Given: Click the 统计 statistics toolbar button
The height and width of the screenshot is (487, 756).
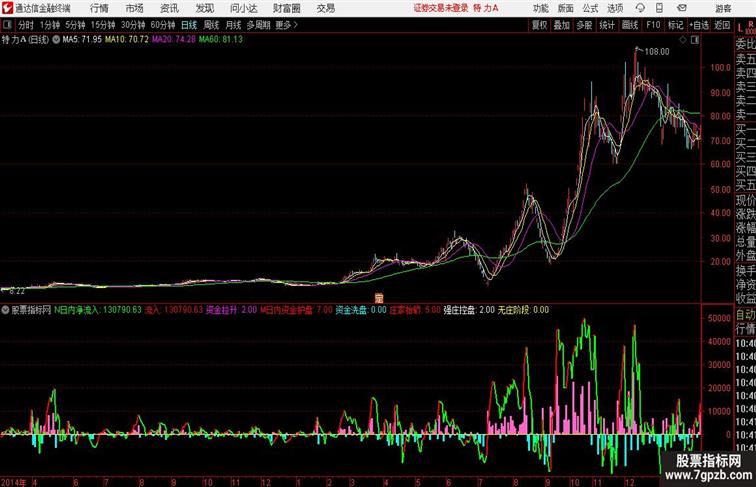Looking at the screenshot, I should point(607,25).
